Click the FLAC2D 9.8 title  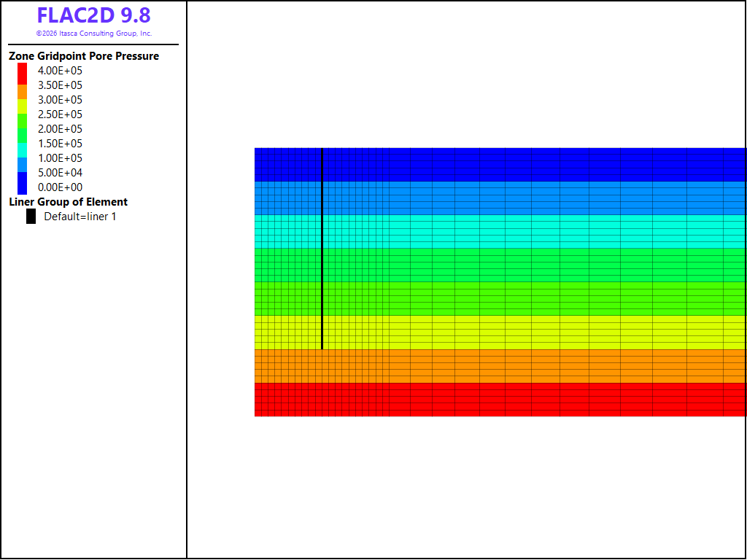point(94,15)
